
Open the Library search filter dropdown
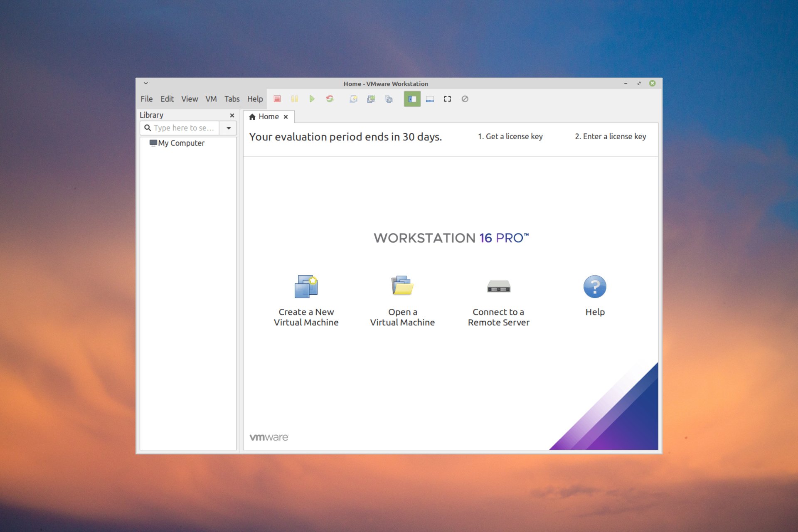click(x=229, y=128)
